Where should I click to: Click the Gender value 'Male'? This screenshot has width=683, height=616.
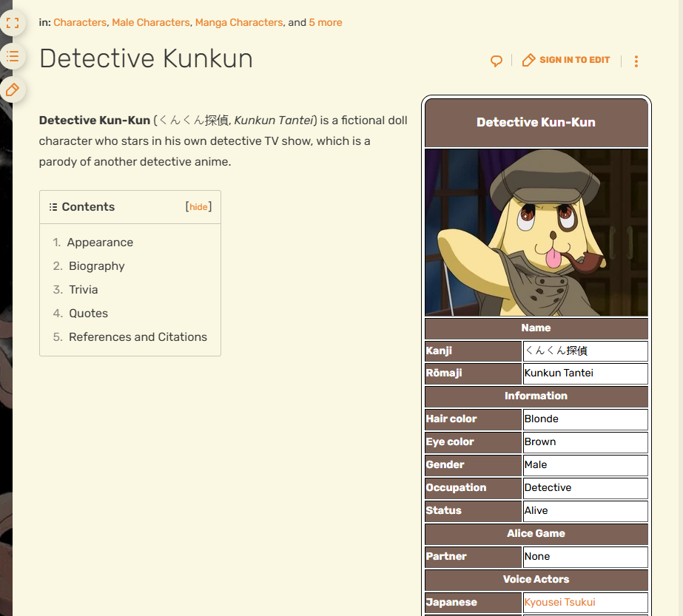(x=536, y=465)
